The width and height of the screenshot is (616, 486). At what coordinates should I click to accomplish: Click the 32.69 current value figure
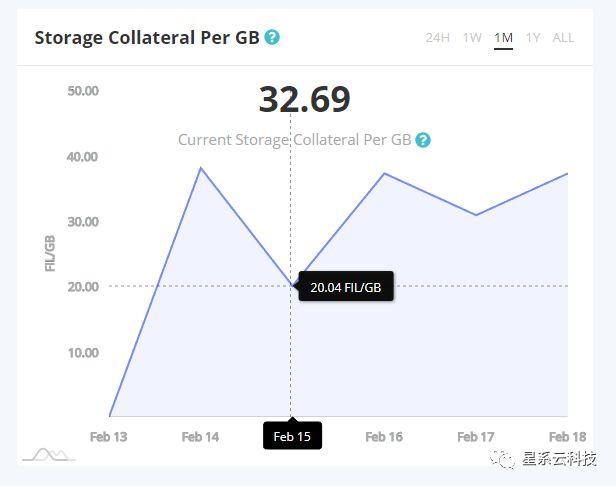click(304, 99)
